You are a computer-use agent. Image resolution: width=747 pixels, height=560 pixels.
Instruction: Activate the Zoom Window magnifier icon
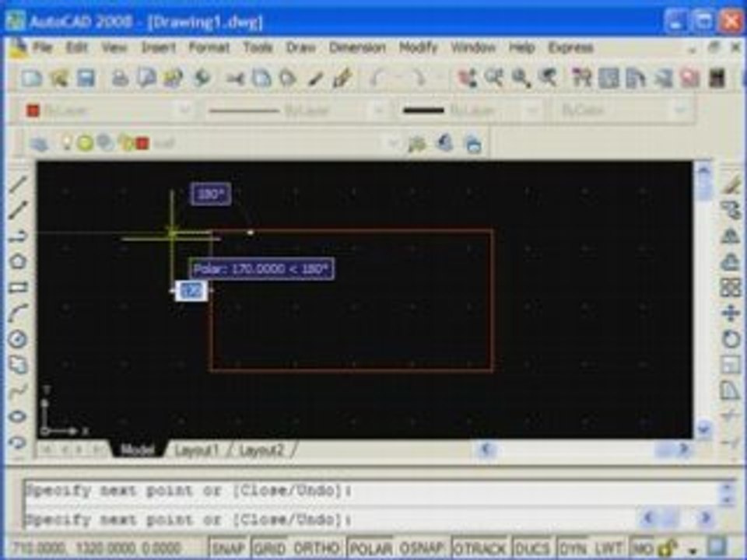pos(521,78)
